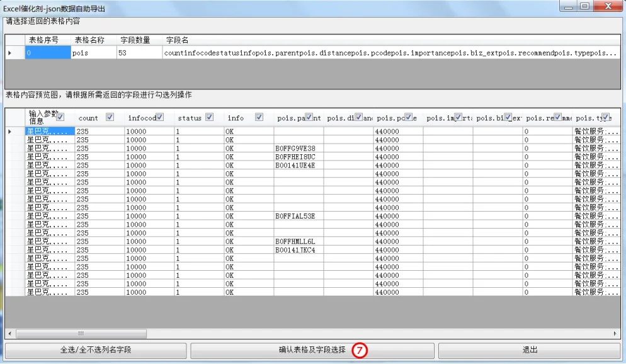Toggle the pois.pcode column checkbox

tap(409, 117)
